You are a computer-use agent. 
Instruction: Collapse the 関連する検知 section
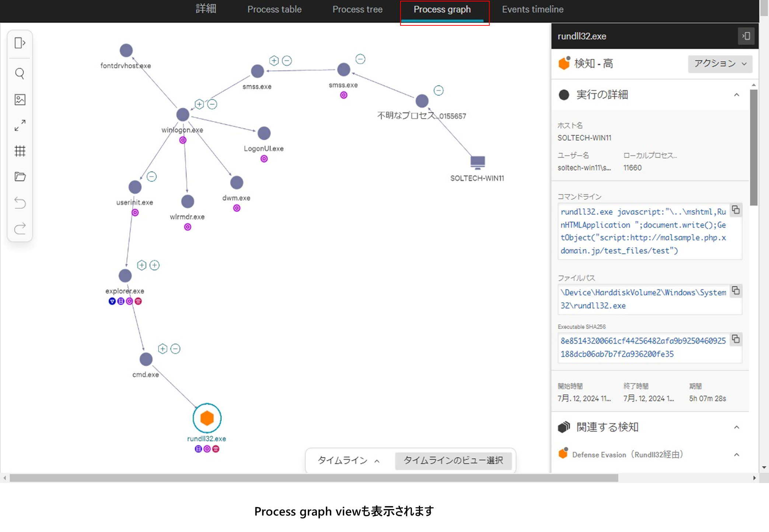point(736,427)
